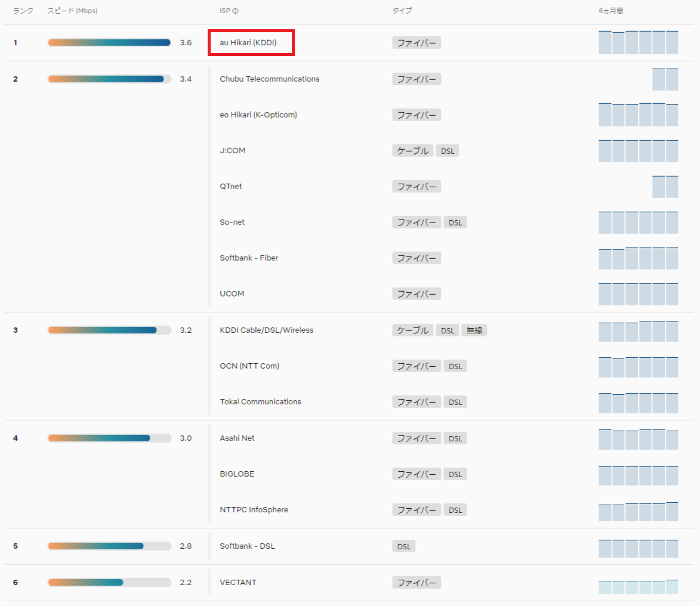Click the Asahi Net ISP name
700x606 pixels.
tap(237, 438)
